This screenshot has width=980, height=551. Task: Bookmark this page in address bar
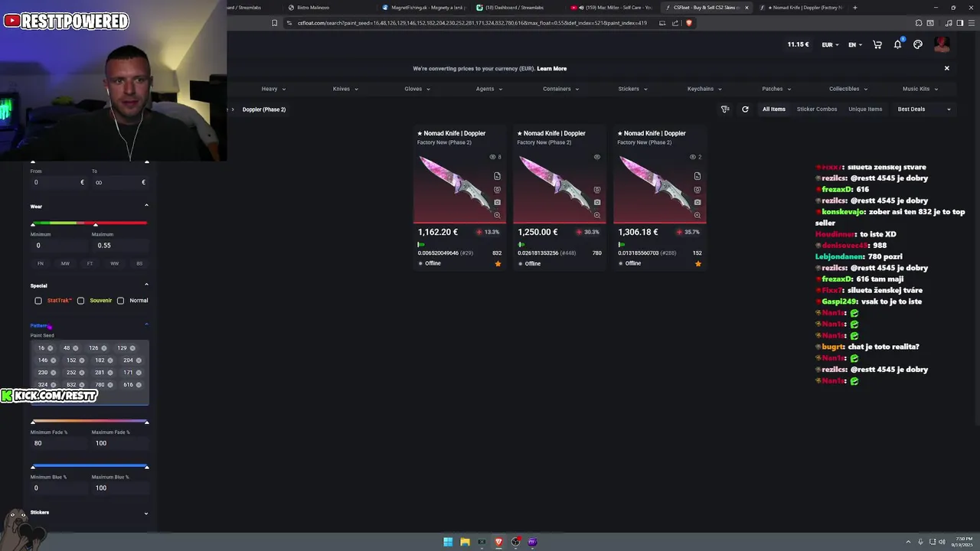pos(274,23)
